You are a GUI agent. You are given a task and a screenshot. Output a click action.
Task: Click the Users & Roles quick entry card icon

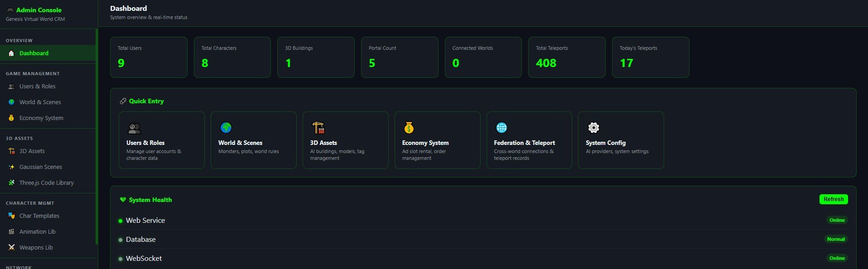click(x=135, y=128)
